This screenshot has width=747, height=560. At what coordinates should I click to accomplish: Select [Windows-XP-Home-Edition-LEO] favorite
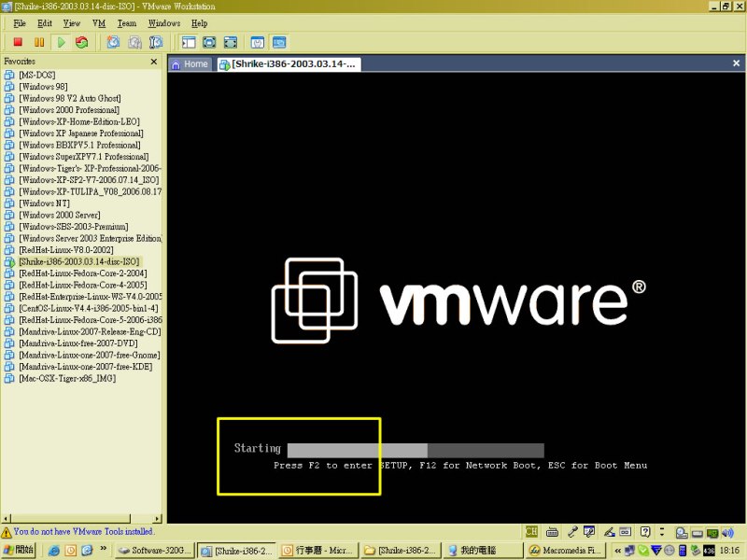pyautogui.click(x=79, y=121)
